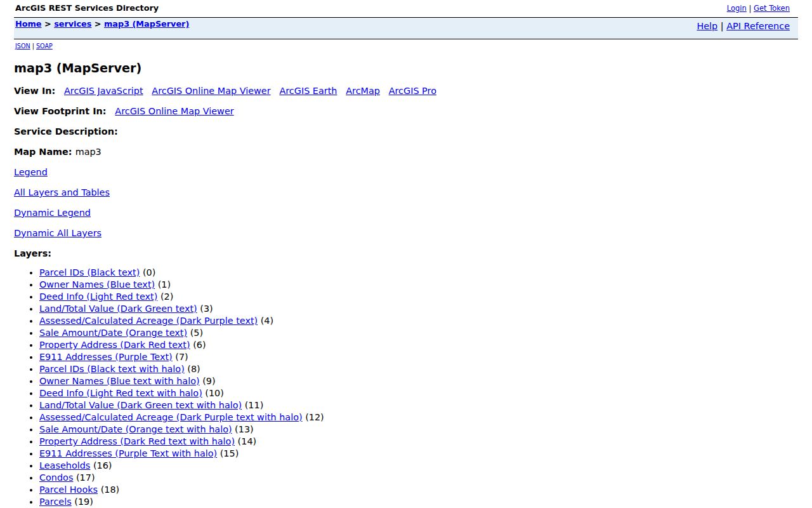View in ArcMap
The width and height of the screenshot is (812, 508).
(x=363, y=91)
